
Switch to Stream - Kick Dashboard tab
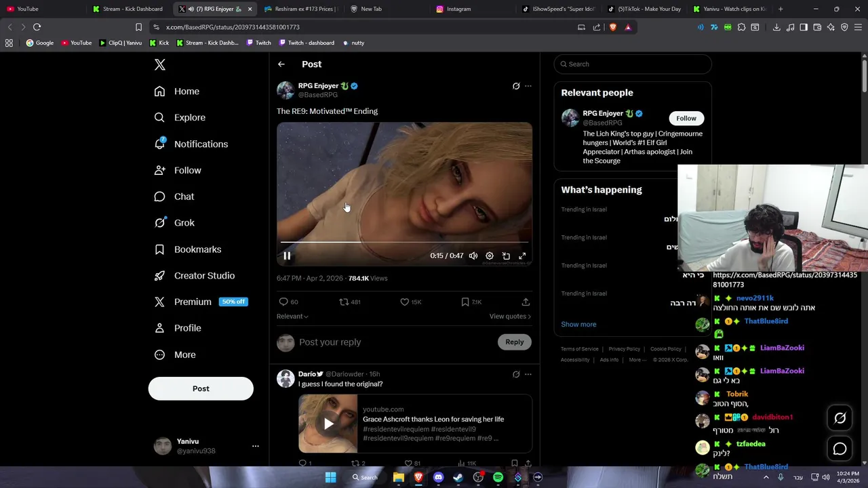coord(129,9)
